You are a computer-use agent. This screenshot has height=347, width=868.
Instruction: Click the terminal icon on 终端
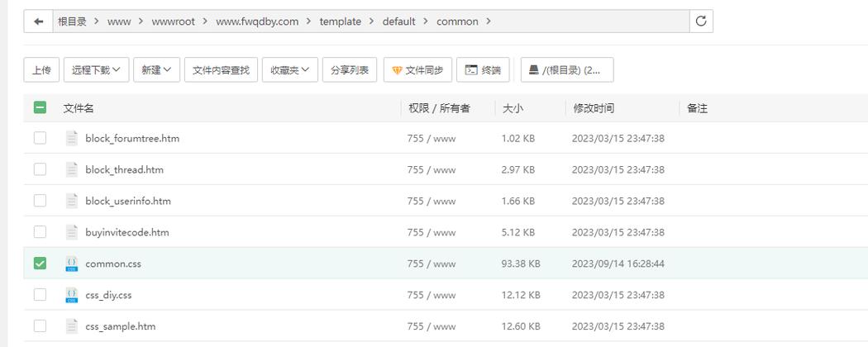(471, 69)
